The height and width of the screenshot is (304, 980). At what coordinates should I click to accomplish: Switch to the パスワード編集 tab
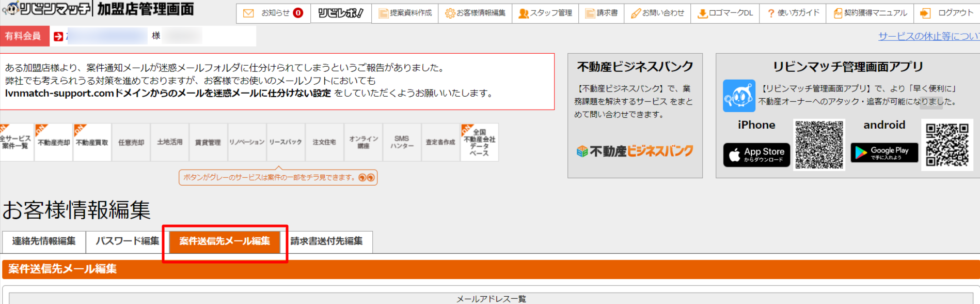(127, 241)
